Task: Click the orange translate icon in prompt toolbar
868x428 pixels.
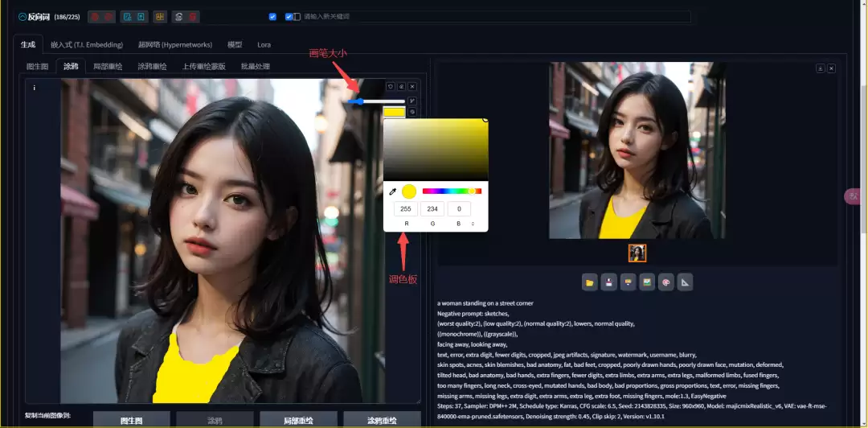Action: [x=160, y=17]
